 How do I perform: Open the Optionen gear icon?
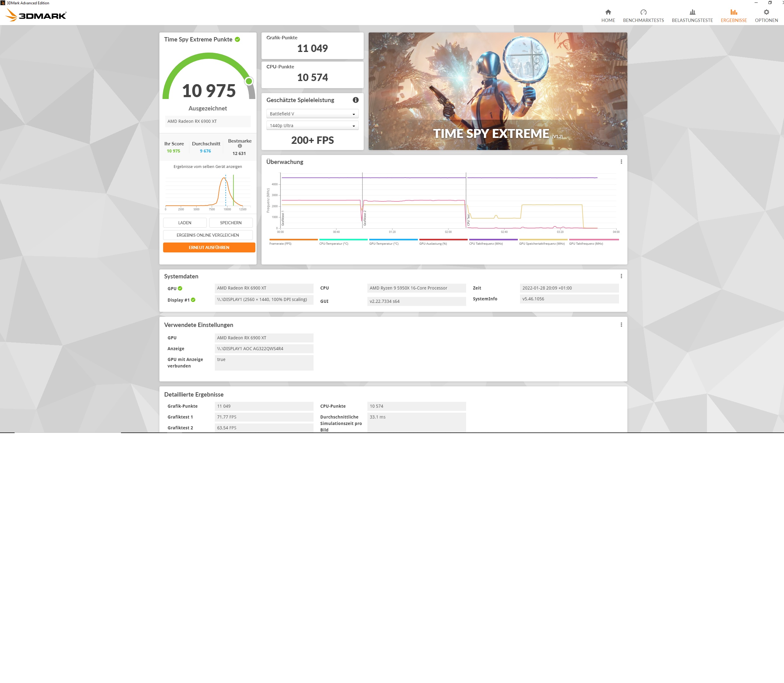[766, 12]
